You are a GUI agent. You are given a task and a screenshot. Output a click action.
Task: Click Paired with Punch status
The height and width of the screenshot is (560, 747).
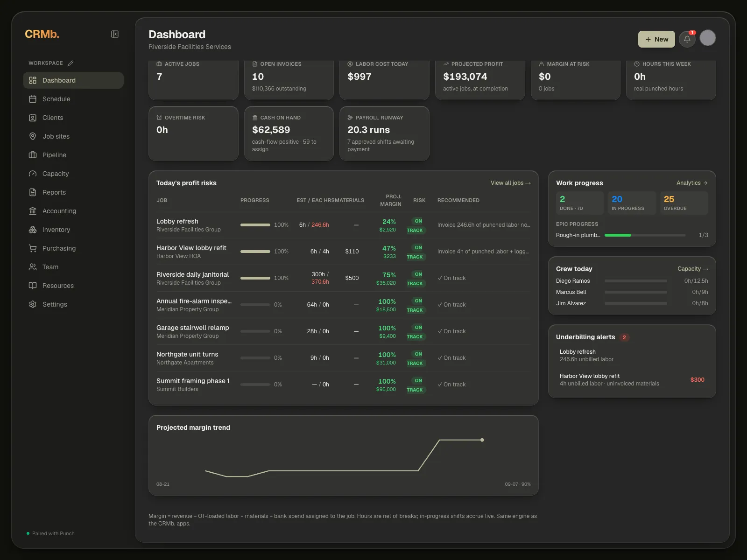point(50,533)
